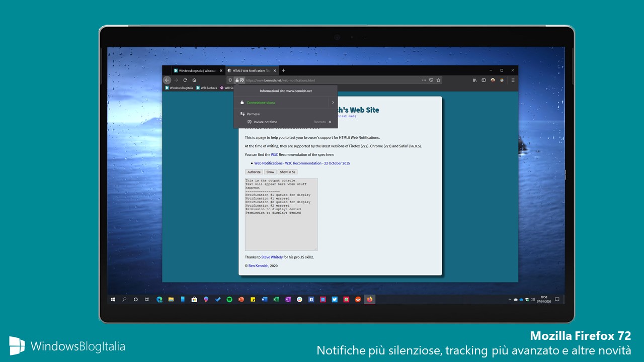The width and height of the screenshot is (644, 362).
Task: Open Instagram app from taskbar
Action: [323, 299]
